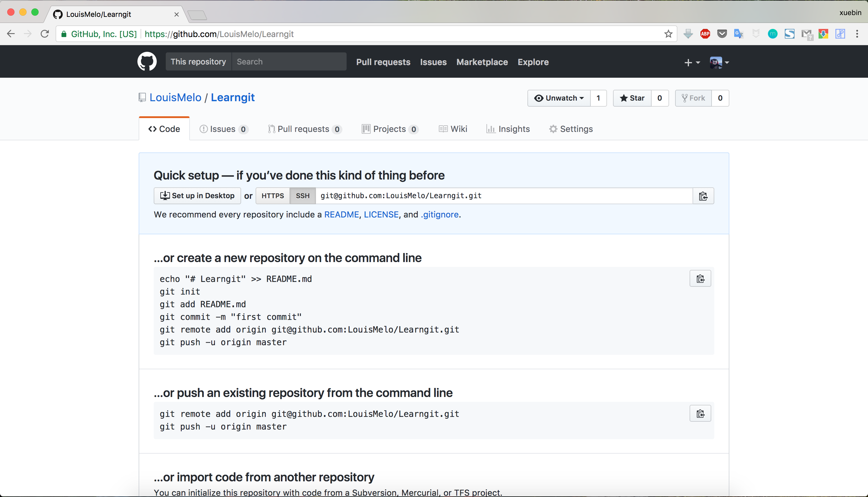This screenshot has width=868, height=497.
Task: Click the 'git init' command line
Action: pyautogui.click(x=180, y=292)
